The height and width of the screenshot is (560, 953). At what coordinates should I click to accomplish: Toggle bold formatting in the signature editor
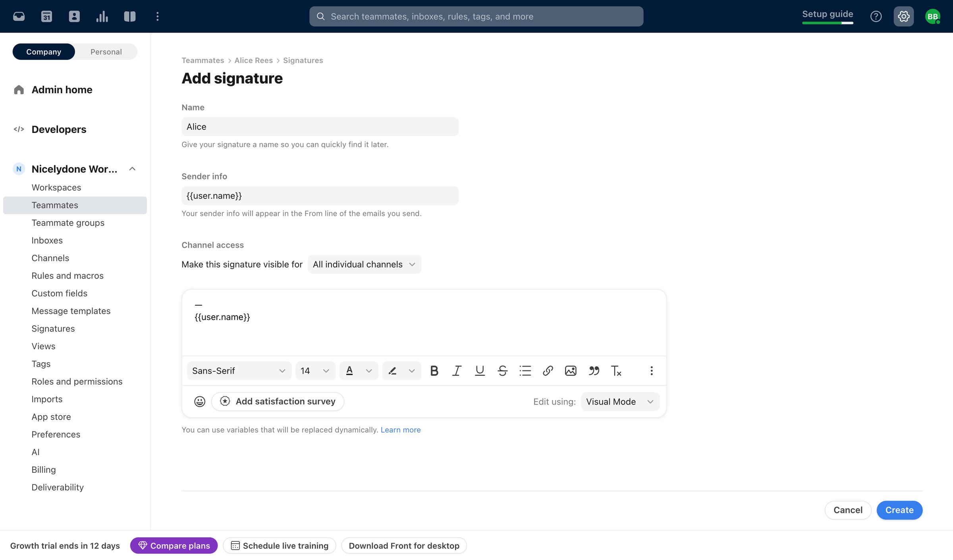click(434, 371)
